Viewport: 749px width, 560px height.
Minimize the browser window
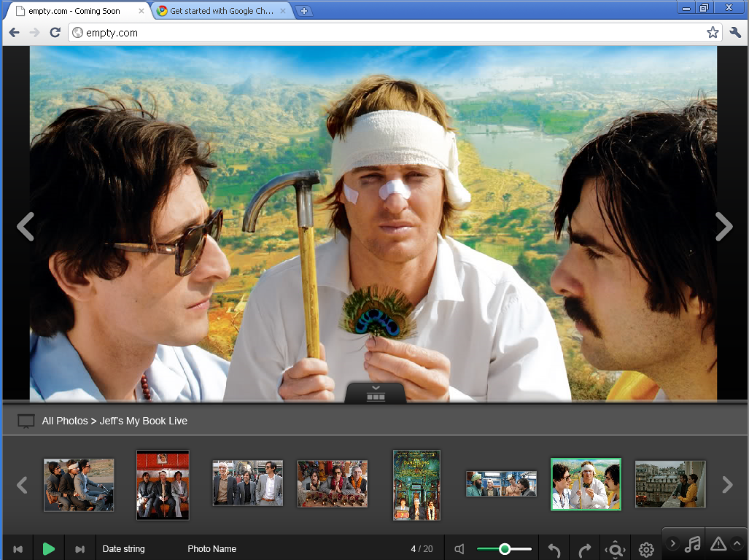[x=686, y=7]
